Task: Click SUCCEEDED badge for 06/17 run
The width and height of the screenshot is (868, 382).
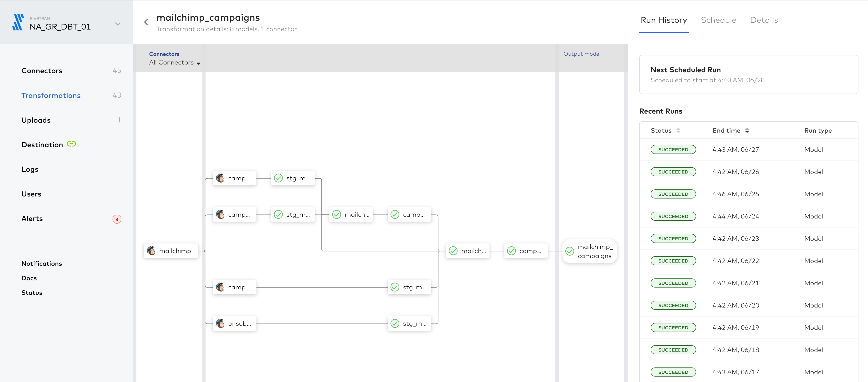Action: (673, 372)
